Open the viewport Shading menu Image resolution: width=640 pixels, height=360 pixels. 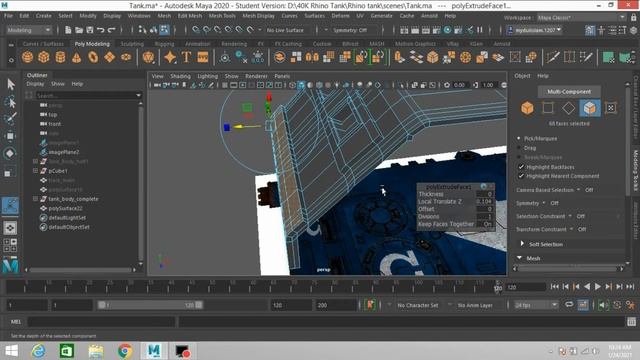(180, 76)
